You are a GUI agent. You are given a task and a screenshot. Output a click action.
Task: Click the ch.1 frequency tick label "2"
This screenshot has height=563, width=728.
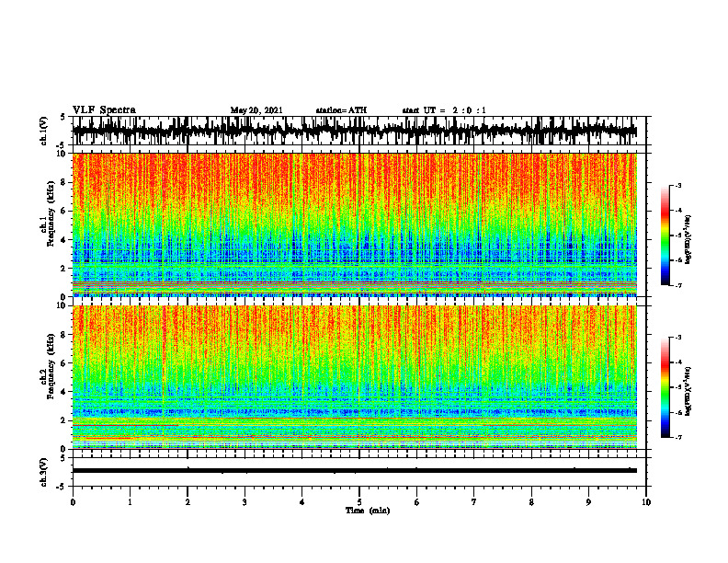(x=64, y=269)
